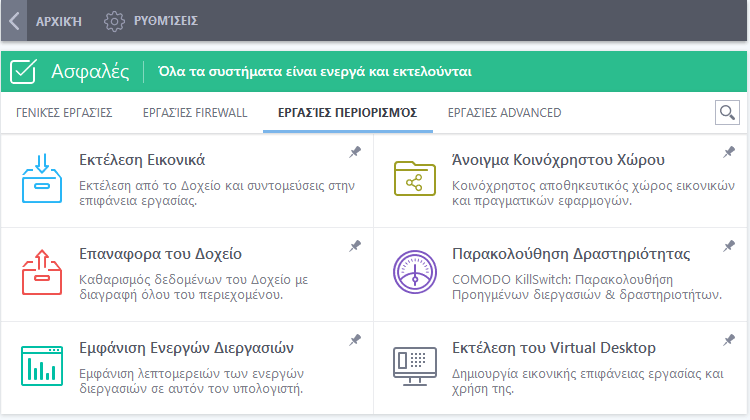
Task: Open Παρακολούθηση Δραστηριότητας task
Action: [x=571, y=254]
